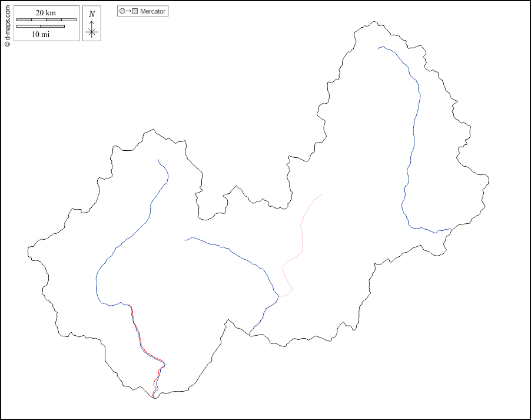The width and height of the screenshot is (531, 420).
Task: Click the miles scale bar
Action: click(40, 27)
